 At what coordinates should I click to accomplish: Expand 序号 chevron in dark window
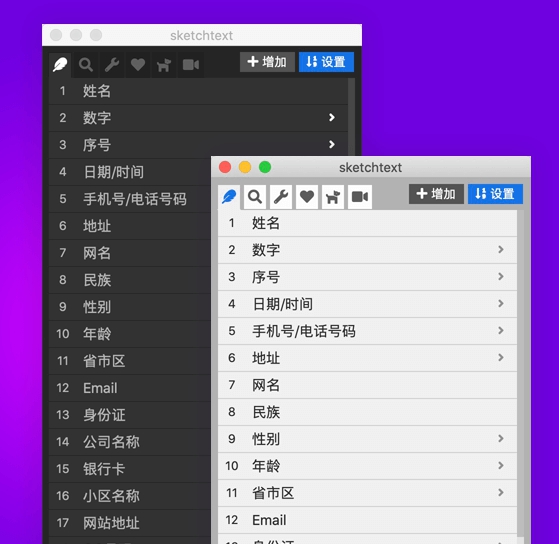tap(332, 144)
